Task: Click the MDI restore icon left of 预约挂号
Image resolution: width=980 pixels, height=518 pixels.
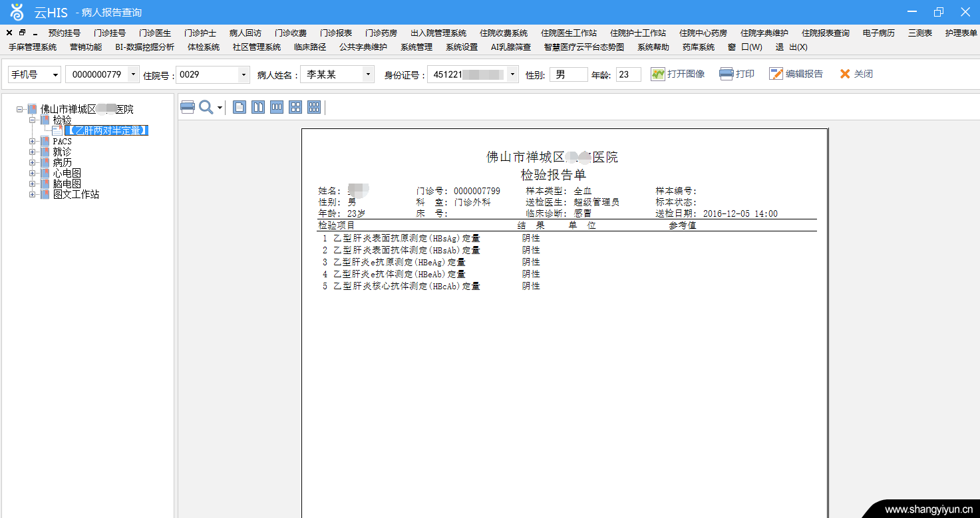Action: click(x=22, y=33)
